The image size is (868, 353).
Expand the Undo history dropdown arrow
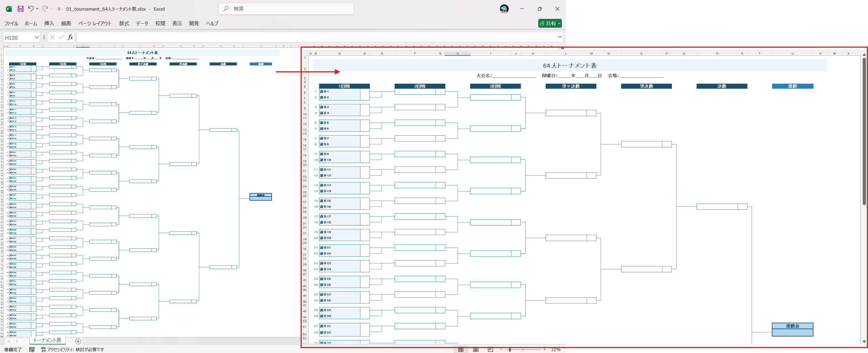(37, 9)
